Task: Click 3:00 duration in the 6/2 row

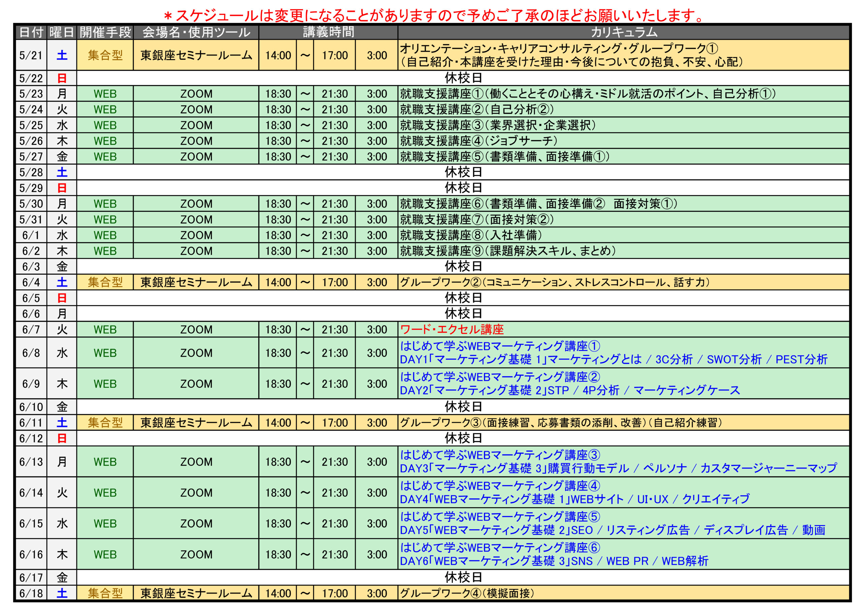Action: [x=377, y=251]
